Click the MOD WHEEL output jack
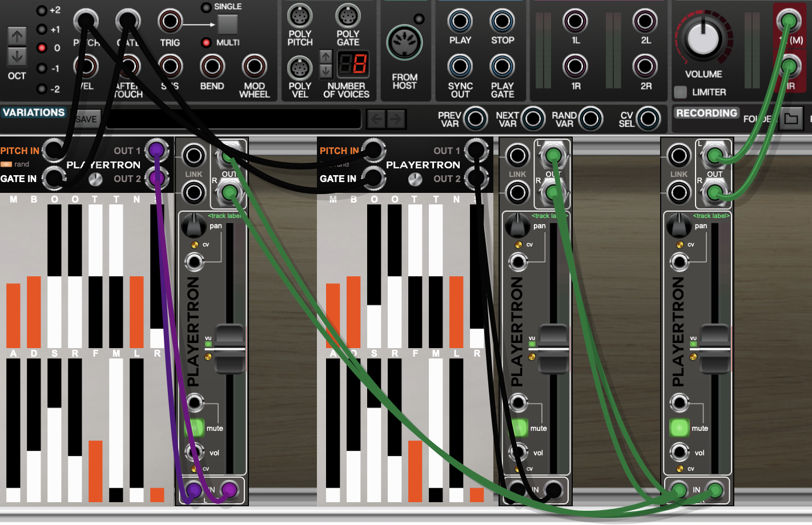Viewport: 812px width, 525px height. coord(254,67)
